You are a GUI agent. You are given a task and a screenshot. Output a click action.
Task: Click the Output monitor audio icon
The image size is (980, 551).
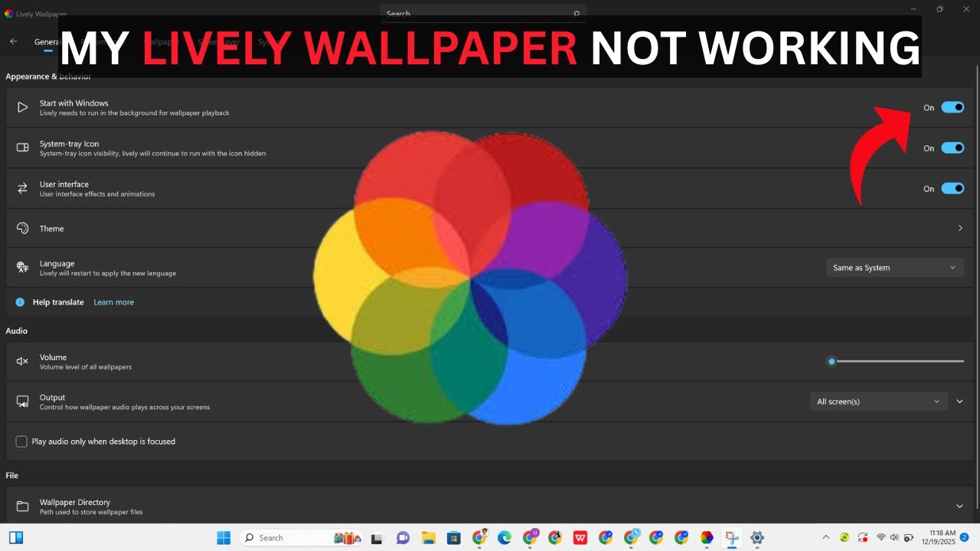coord(23,402)
